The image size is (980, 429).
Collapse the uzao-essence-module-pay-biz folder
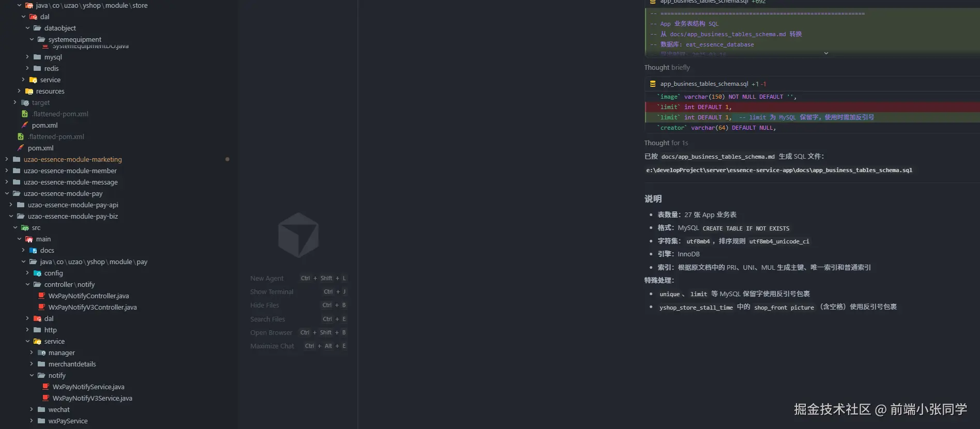click(x=11, y=216)
